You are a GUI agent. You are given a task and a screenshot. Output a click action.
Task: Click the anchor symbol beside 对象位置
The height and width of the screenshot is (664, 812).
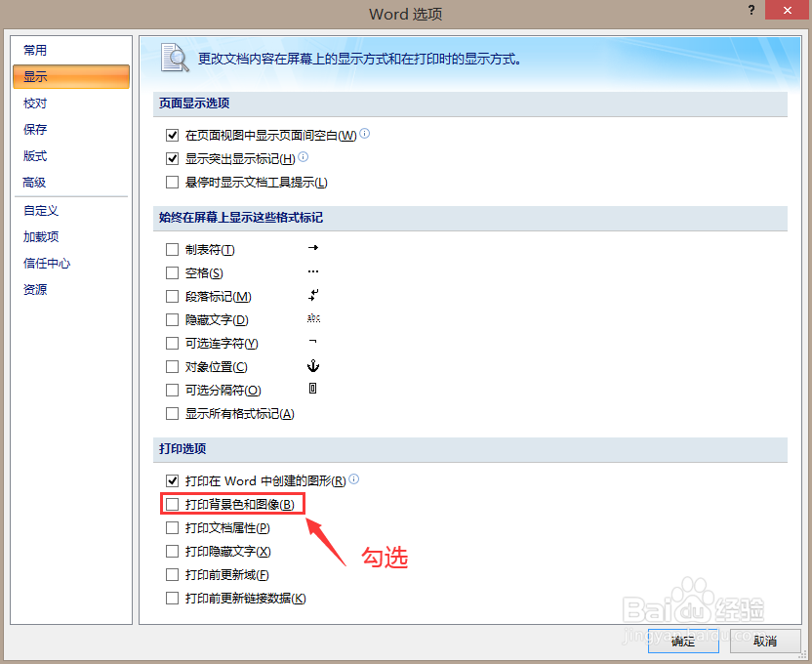[x=313, y=365]
